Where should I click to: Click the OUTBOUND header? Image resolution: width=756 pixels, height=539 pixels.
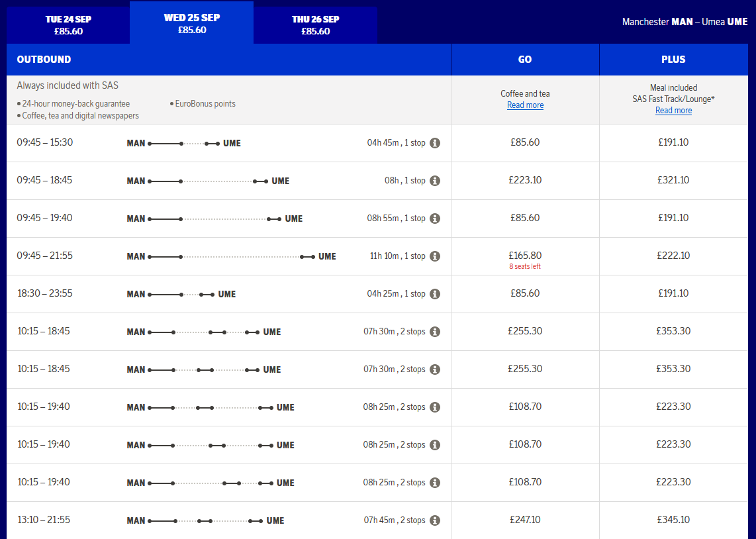pos(44,60)
